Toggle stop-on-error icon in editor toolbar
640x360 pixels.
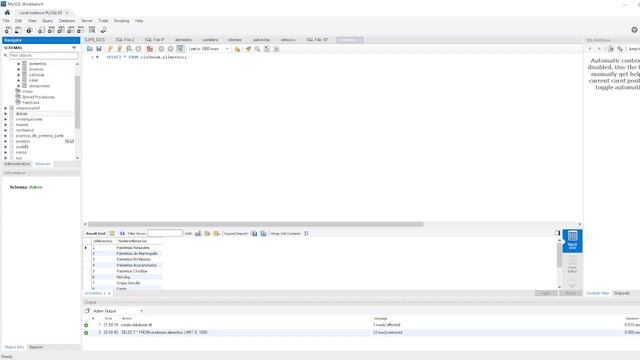click(150, 49)
